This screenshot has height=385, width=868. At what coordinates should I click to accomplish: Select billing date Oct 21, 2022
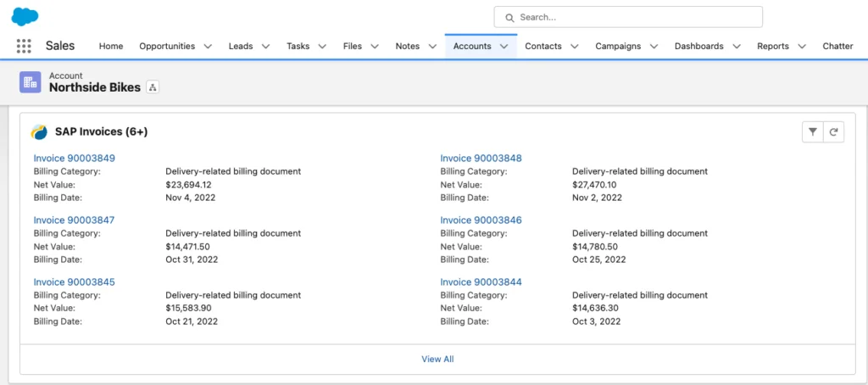[x=192, y=322]
